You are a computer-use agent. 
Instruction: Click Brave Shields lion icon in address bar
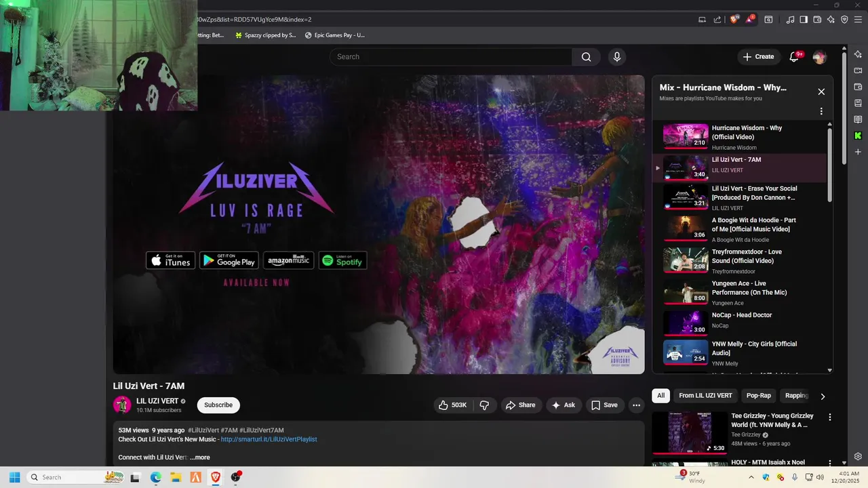(x=734, y=20)
